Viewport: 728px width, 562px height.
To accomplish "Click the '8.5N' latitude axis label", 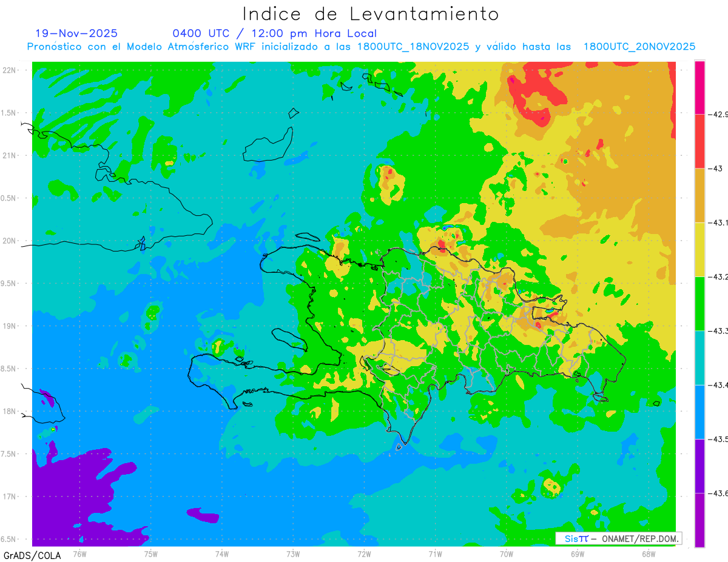I will tap(8, 369).
